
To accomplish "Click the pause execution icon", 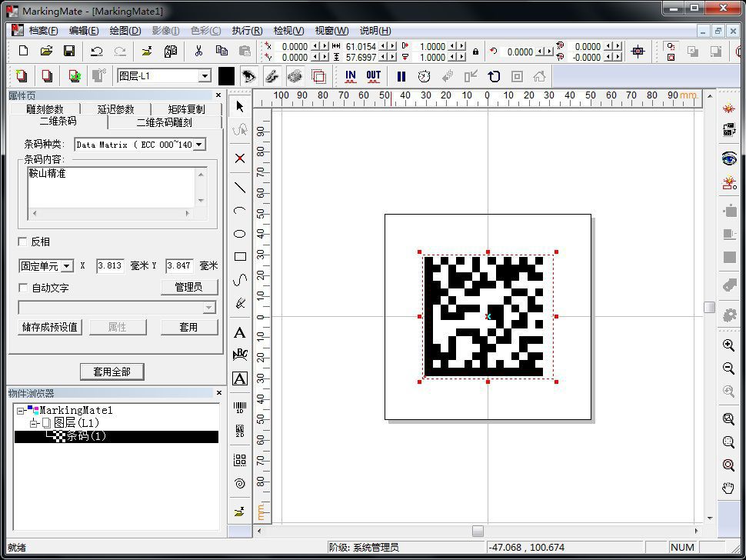I will click(x=403, y=75).
